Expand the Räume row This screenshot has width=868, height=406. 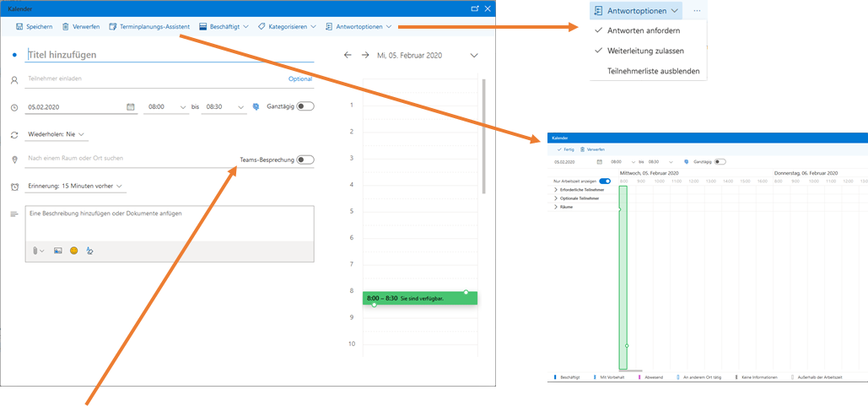(563, 207)
